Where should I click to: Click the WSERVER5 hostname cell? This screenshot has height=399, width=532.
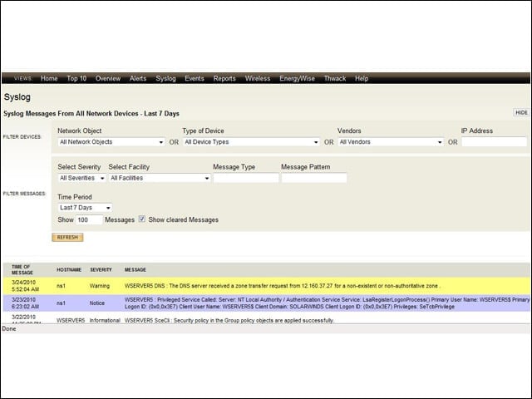click(x=71, y=320)
